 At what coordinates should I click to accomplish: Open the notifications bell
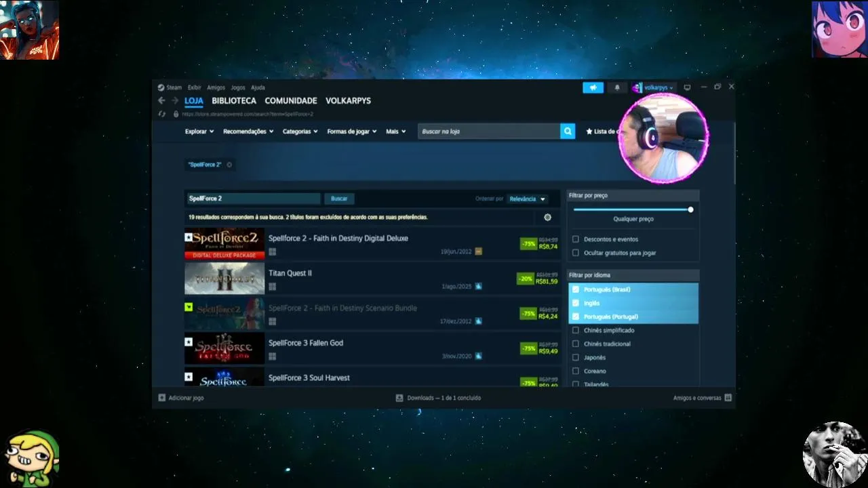(617, 87)
